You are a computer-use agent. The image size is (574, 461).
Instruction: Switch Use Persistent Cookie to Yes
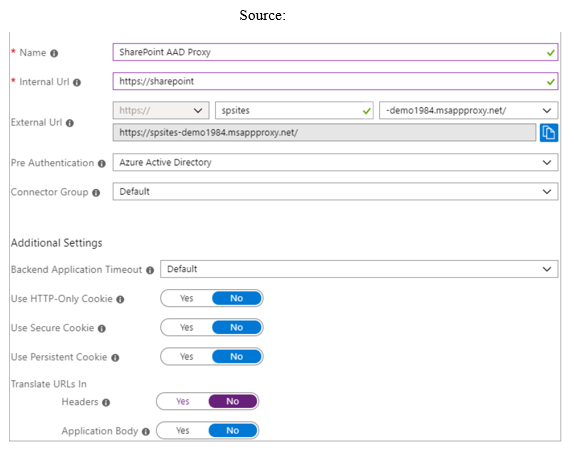[x=187, y=357]
